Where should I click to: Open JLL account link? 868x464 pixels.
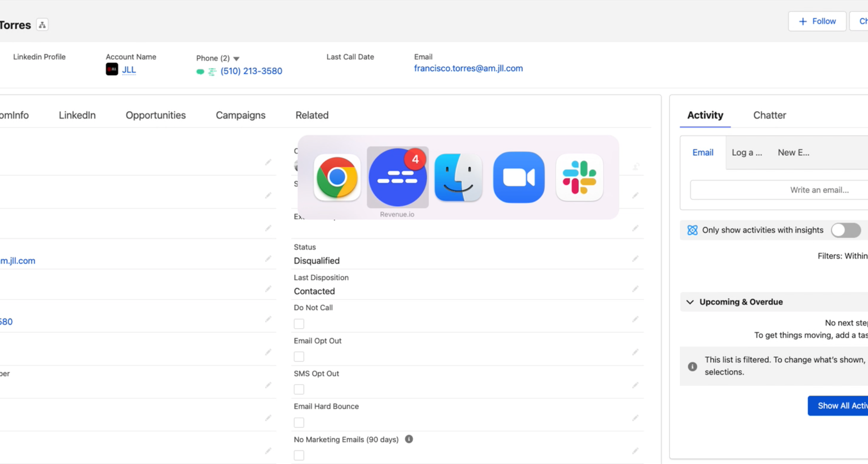(x=129, y=70)
